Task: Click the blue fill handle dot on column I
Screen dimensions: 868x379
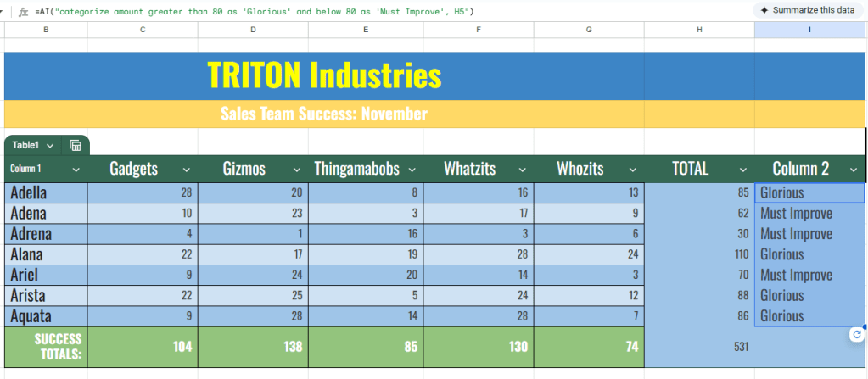Action: click(x=865, y=326)
